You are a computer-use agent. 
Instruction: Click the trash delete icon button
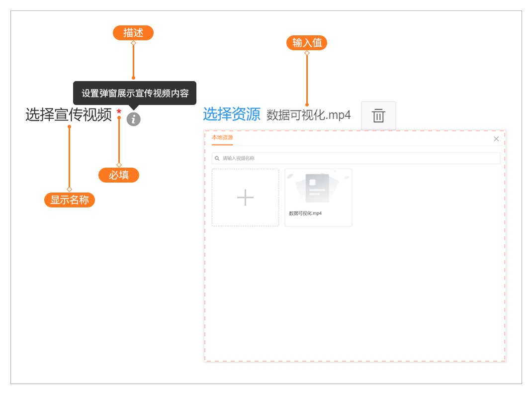tap(378, 115)
